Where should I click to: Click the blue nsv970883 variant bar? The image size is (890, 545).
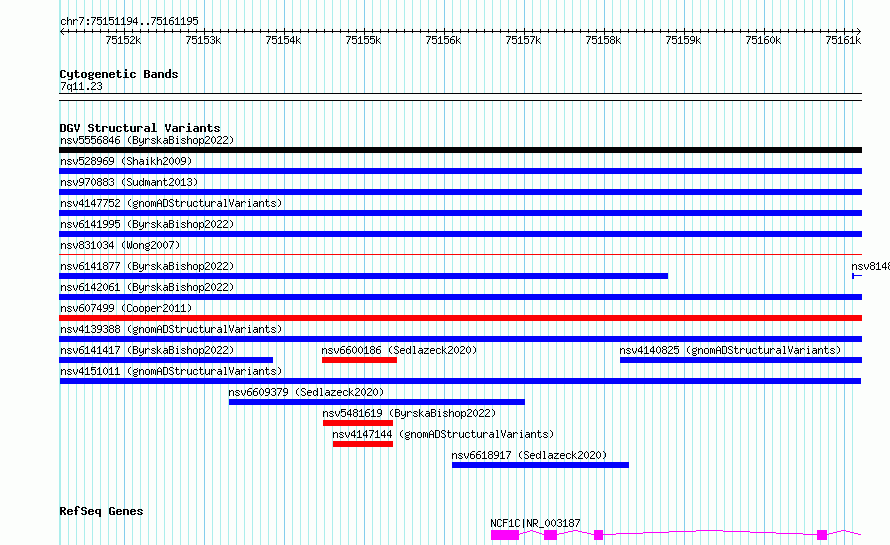tap(460, 192)
